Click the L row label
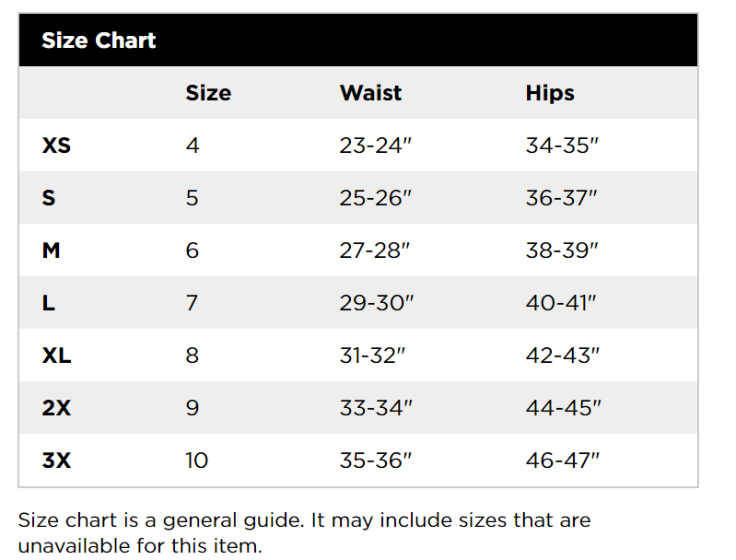Image resolution: width=736 pixels, height=560 pixels. point(49,303)
